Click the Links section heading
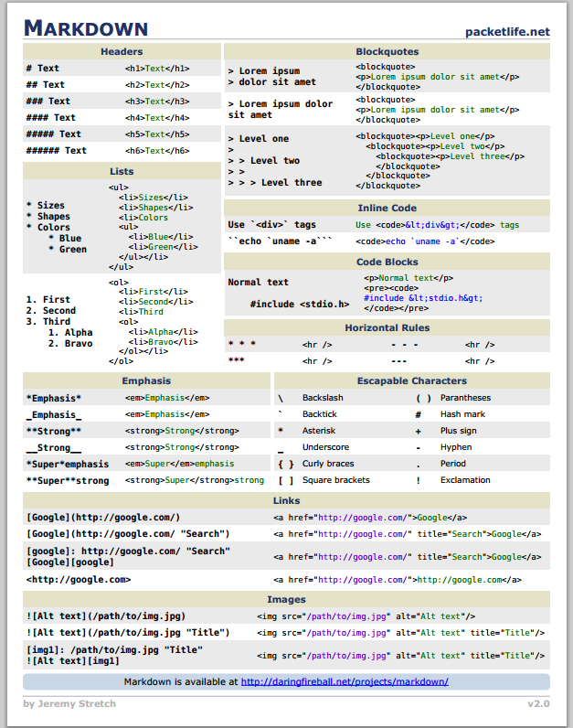 point(286,500)
